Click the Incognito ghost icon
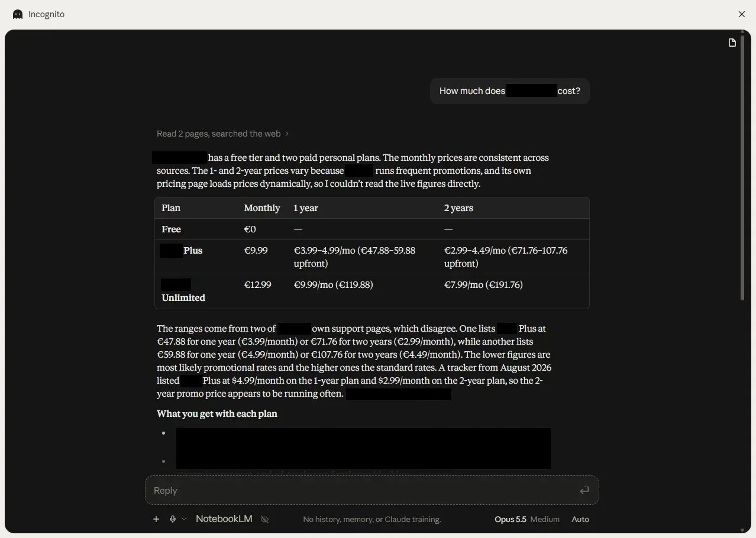 (x=18, y=14)
